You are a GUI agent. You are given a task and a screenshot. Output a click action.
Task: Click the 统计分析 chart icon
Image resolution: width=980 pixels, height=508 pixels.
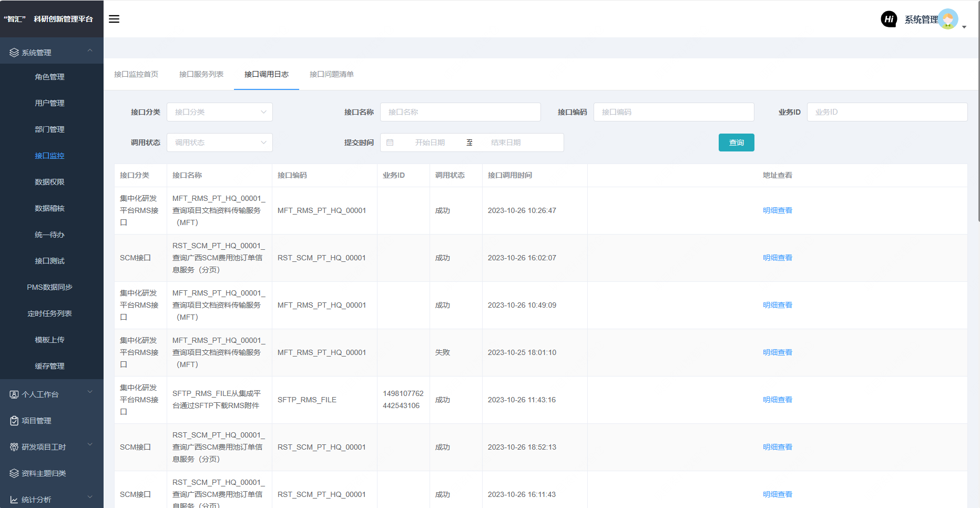tap(14, 500)
